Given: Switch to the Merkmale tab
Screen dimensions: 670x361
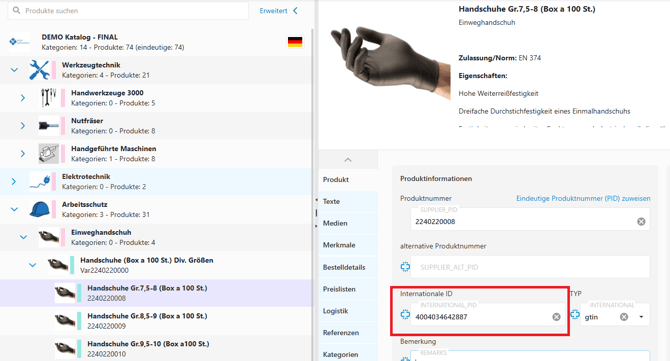Looking at the screenshot, I should [x=348, y=245].
